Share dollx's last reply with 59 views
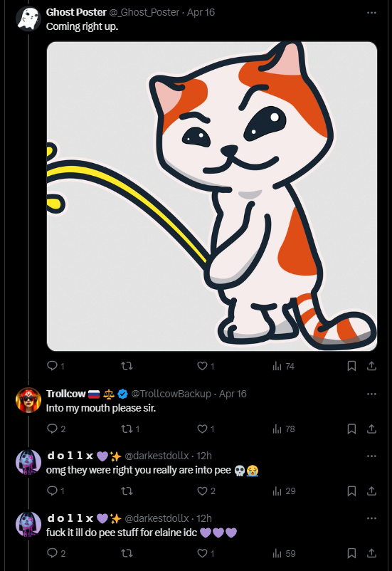 coord(371,553)
